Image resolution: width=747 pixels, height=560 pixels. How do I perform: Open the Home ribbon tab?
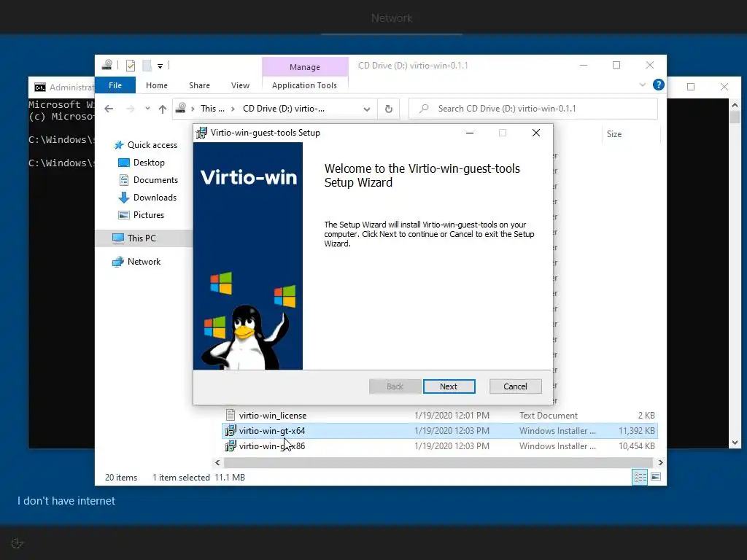pos(157,85)
